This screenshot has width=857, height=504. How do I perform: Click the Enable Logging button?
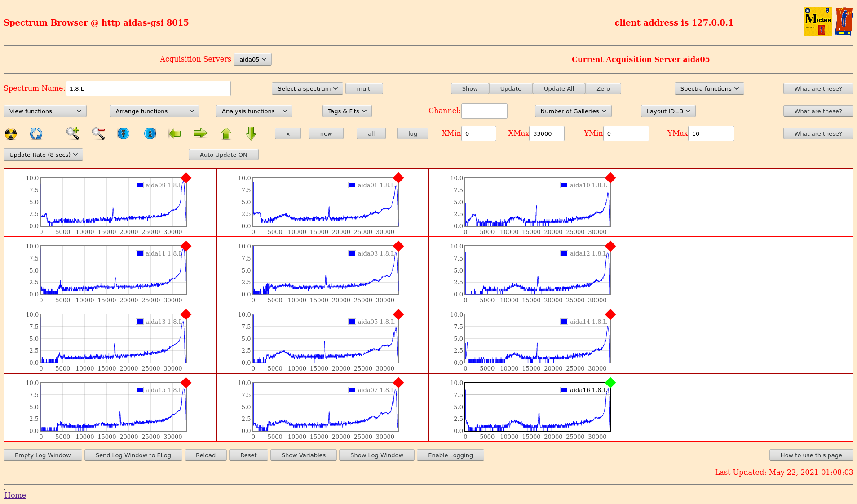pos(451,455)
